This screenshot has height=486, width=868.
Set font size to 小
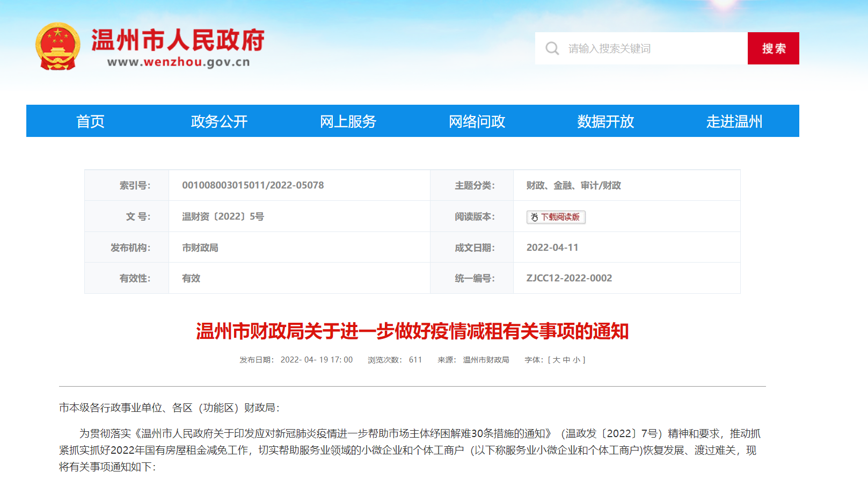(576, 360)
